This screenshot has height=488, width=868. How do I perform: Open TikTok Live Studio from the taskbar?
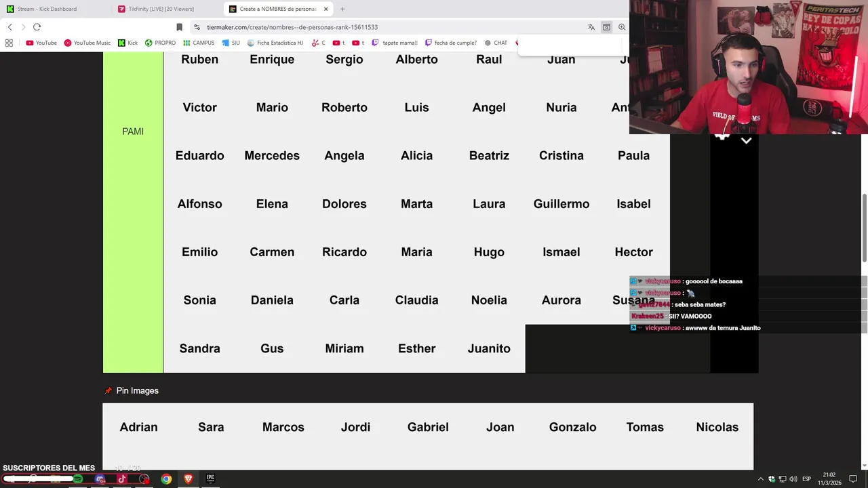(122, 479)
